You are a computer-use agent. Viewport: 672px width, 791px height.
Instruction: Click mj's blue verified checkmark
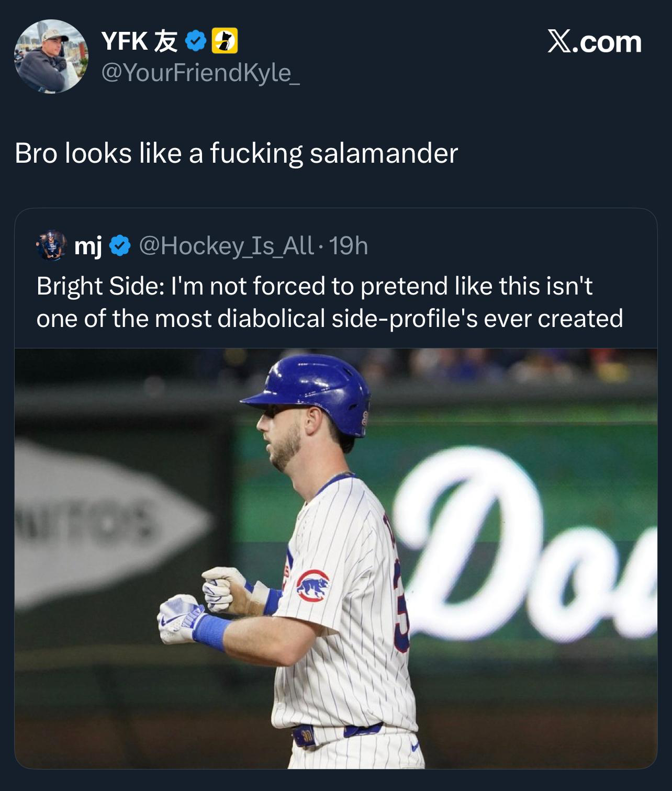pos(120,245)
